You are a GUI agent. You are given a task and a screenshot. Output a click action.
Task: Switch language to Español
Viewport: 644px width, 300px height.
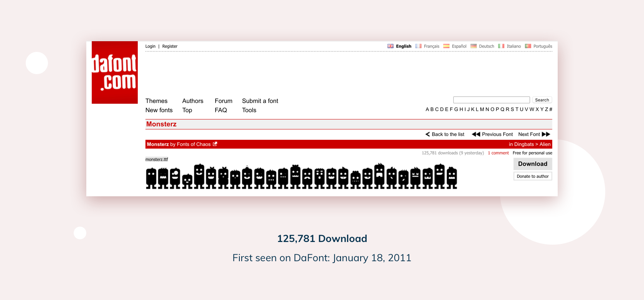pos(459,46)
